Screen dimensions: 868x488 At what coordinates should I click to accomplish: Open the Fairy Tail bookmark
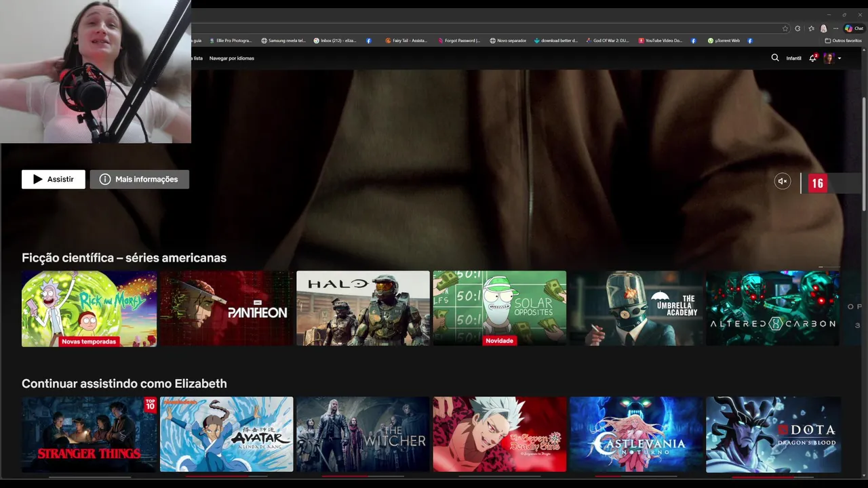coord(406,41)
